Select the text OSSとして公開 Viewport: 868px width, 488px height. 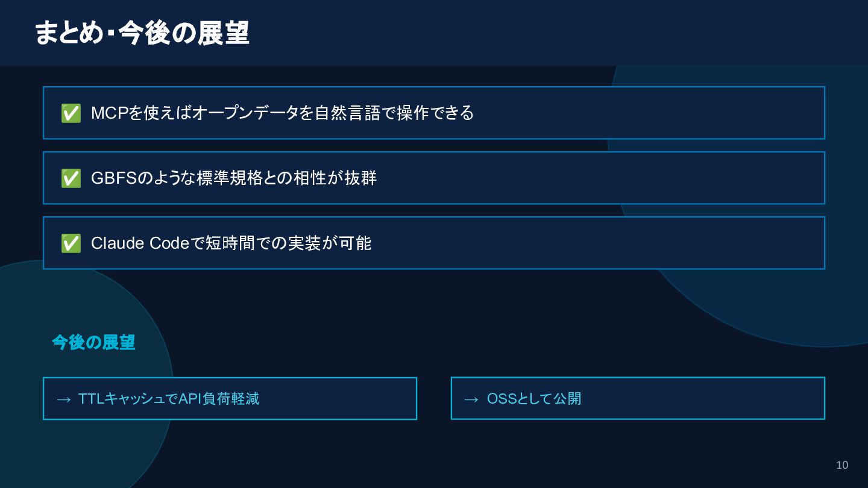534,399
